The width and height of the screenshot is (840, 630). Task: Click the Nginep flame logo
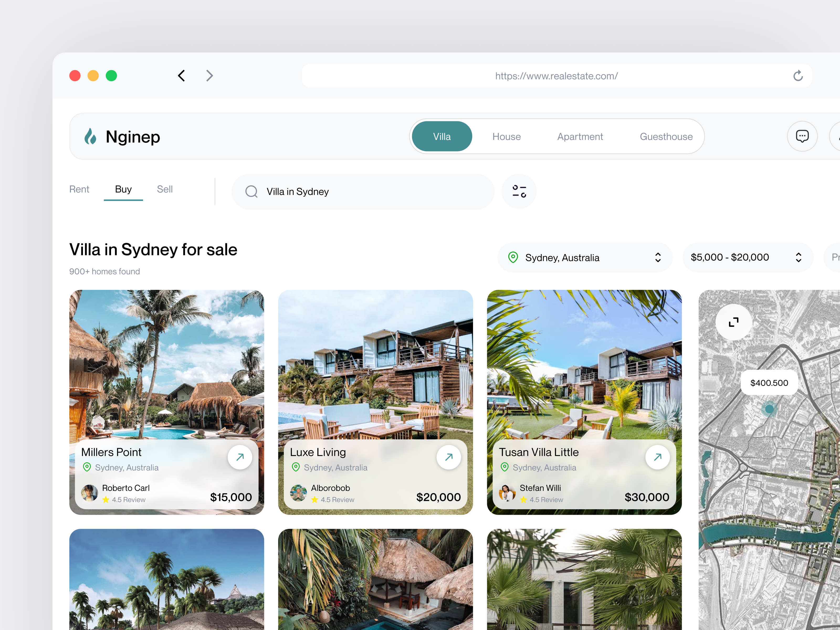(91, 136)
